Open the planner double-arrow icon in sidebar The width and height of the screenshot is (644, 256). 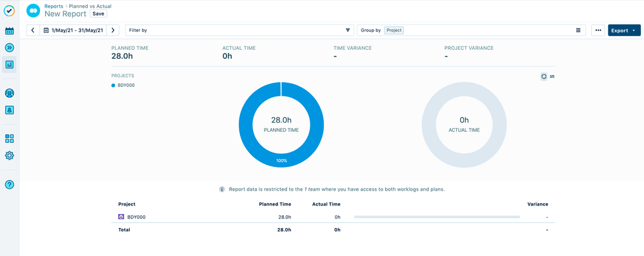coord(9,48)
